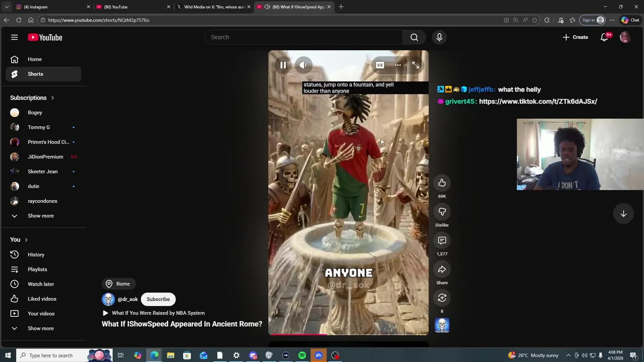
Task: Expand Show more under Subscriptions
Action: click(43, 216)
